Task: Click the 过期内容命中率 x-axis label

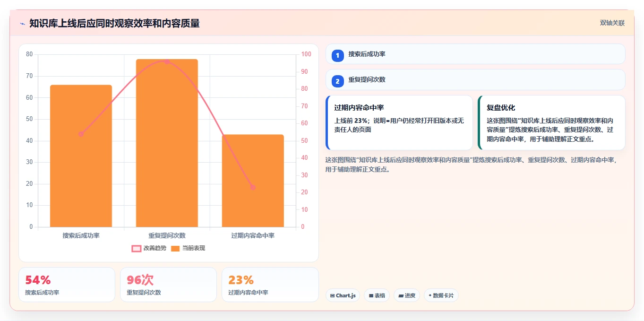Action: click(x=253, y=235)
